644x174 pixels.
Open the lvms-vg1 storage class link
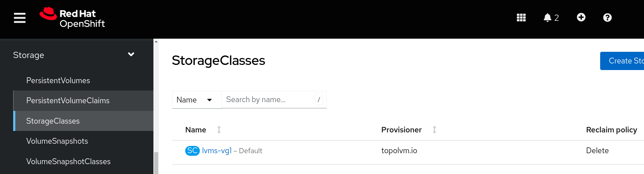(217, 151)
